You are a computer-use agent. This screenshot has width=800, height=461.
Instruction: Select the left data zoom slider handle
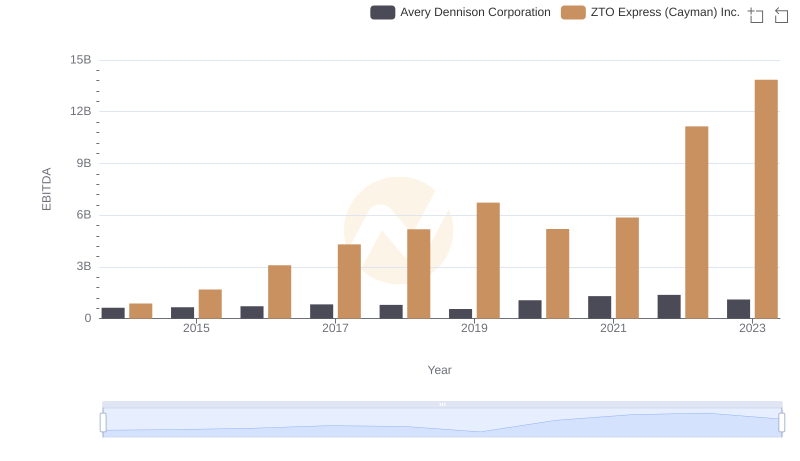tap(103, 423)
